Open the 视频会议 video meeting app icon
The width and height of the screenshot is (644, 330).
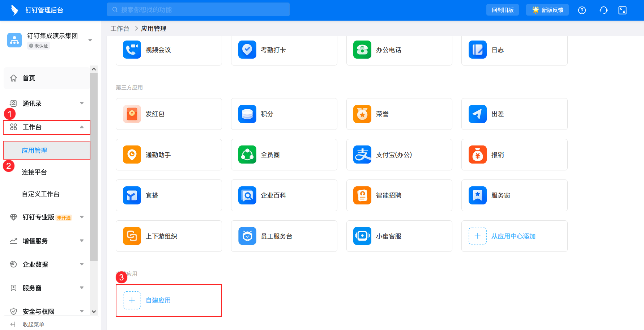[x=132, y=50]
